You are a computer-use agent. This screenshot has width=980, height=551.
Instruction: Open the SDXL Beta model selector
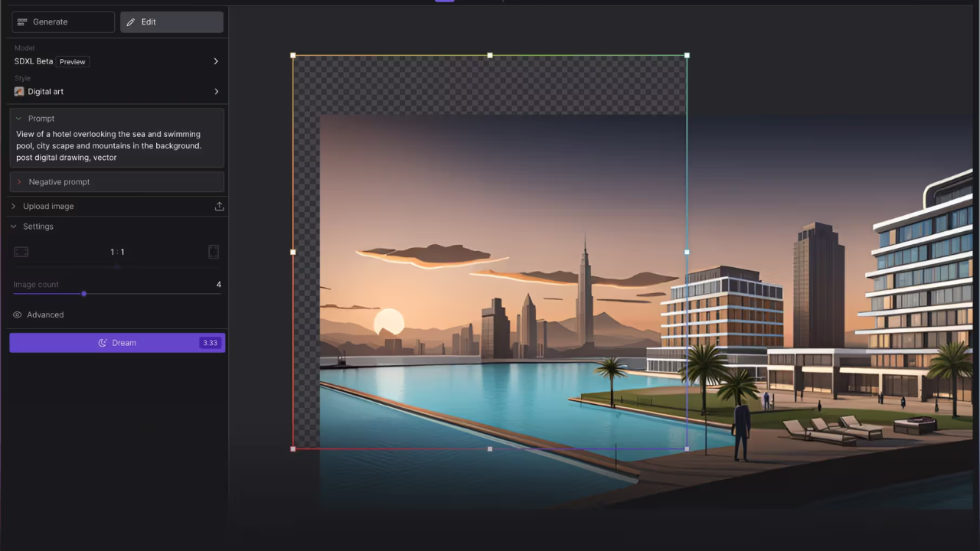[116, 61]
